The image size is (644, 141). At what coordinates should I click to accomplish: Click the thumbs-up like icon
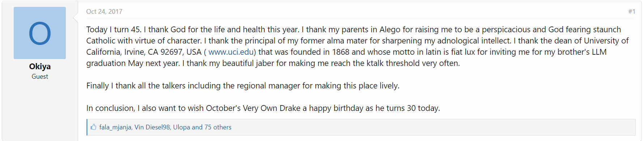93,127
